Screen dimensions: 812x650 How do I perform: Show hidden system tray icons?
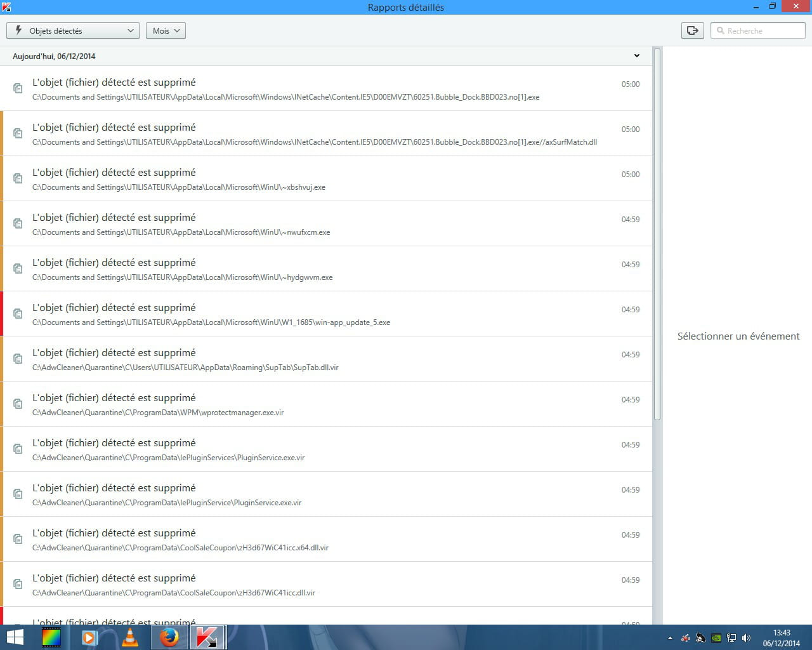(670, 638)
